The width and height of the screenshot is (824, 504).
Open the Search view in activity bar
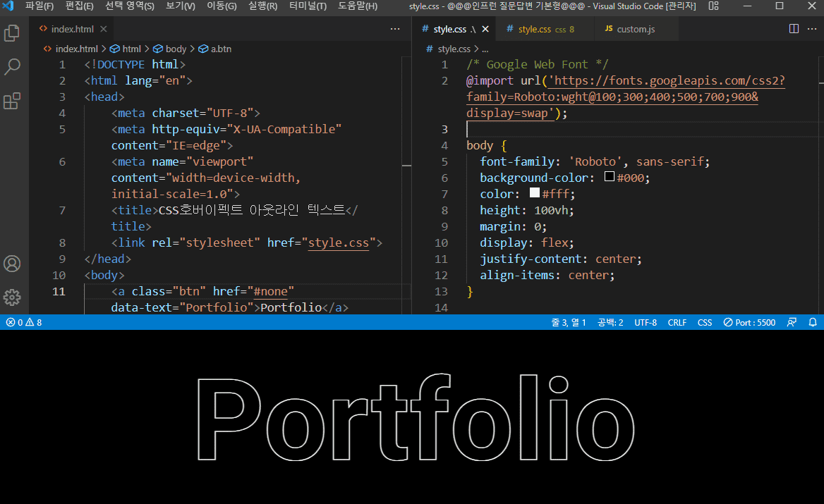point(11,67)
